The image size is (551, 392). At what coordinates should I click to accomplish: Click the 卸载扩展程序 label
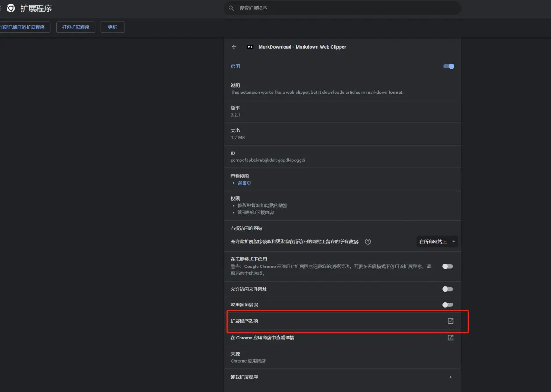(x=244, y=377)
